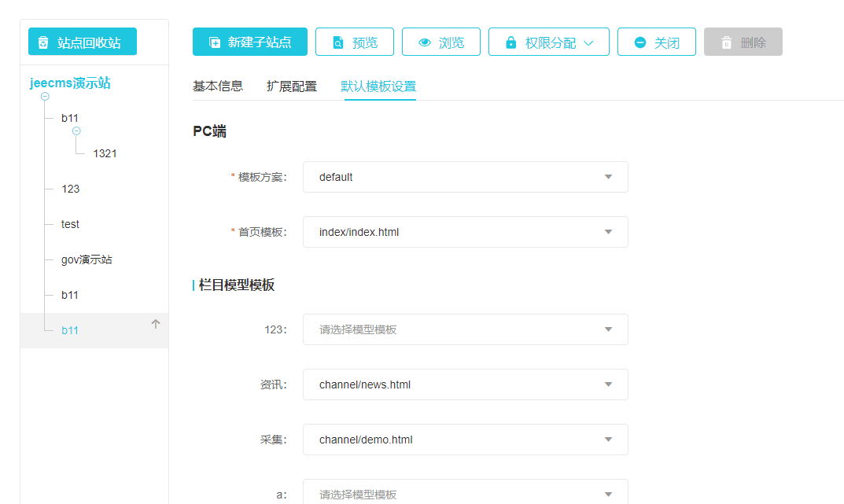Click the trash icon on 站点回收站
Viewport: 844px width, 504px height.
pyautogui.click(x=43, y=42)
